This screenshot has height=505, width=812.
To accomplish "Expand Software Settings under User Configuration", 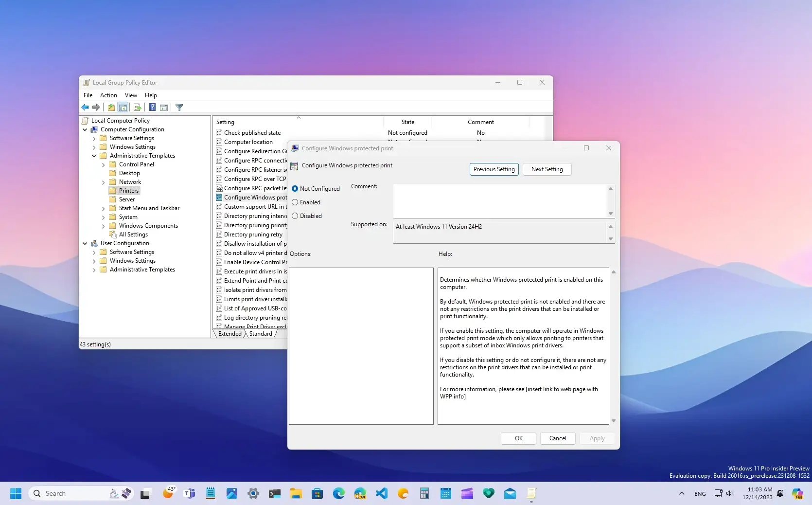I will point(93,252).
